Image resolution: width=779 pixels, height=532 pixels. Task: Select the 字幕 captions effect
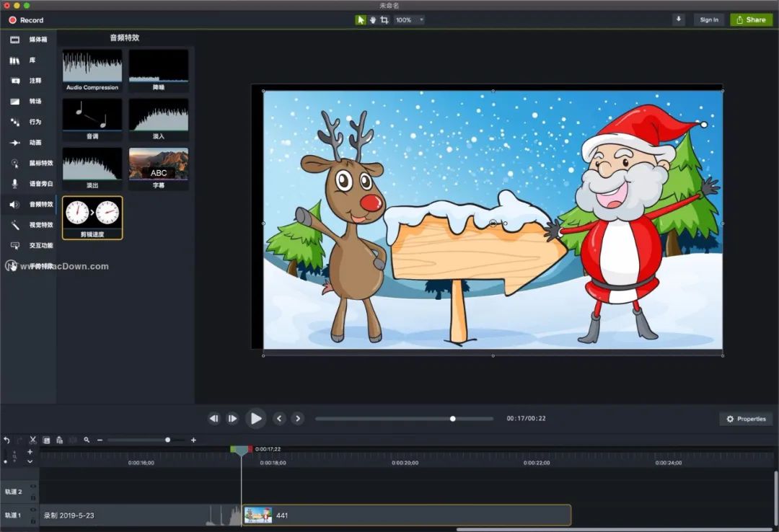159,169
